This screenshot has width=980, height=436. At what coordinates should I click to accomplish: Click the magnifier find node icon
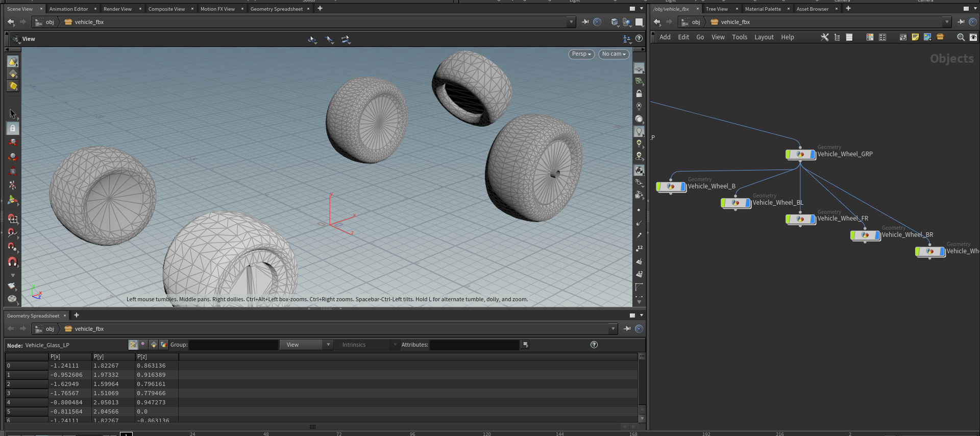click(x=961, y=37)
